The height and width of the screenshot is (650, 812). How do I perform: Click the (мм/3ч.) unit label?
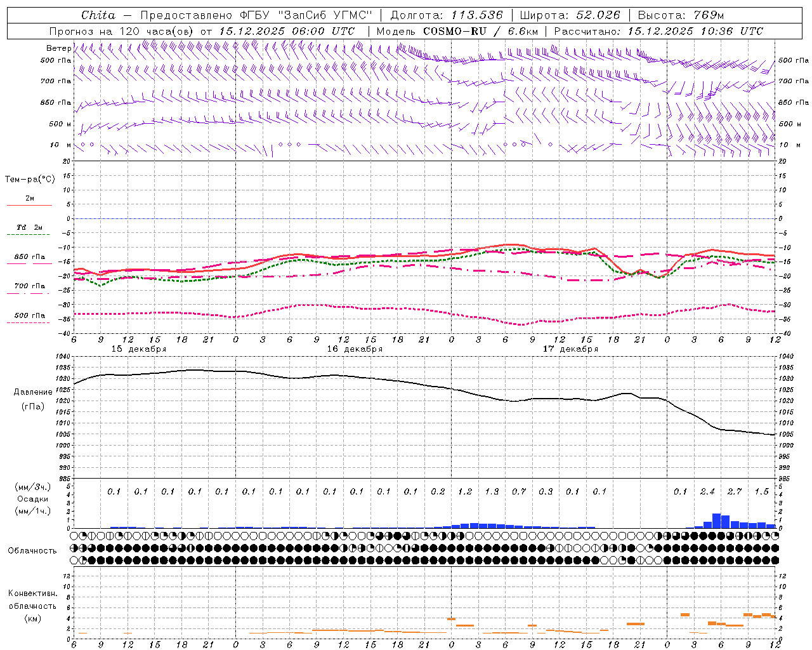(32, 487)
